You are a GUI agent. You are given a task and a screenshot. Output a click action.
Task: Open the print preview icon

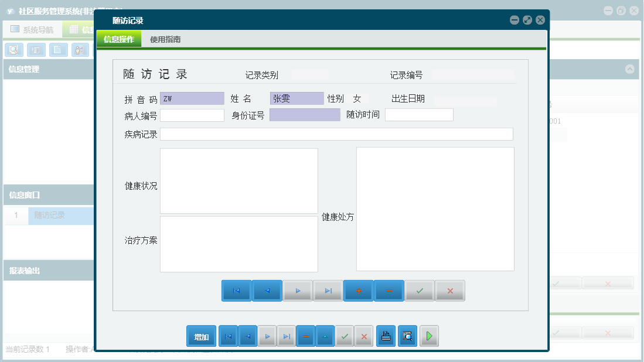(407, 336)
